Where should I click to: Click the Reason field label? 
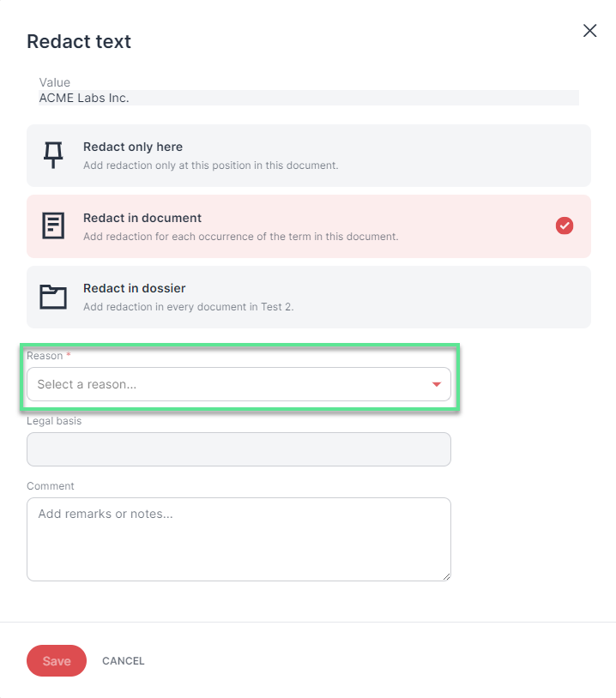45,356
